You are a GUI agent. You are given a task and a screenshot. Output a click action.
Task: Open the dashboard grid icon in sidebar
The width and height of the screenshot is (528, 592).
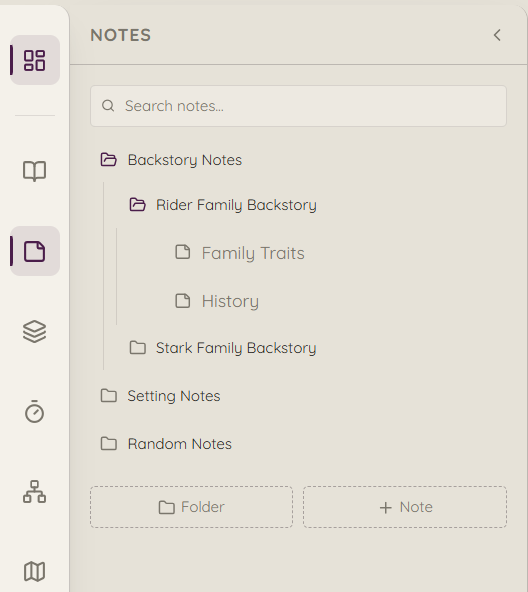pos(35,60)
